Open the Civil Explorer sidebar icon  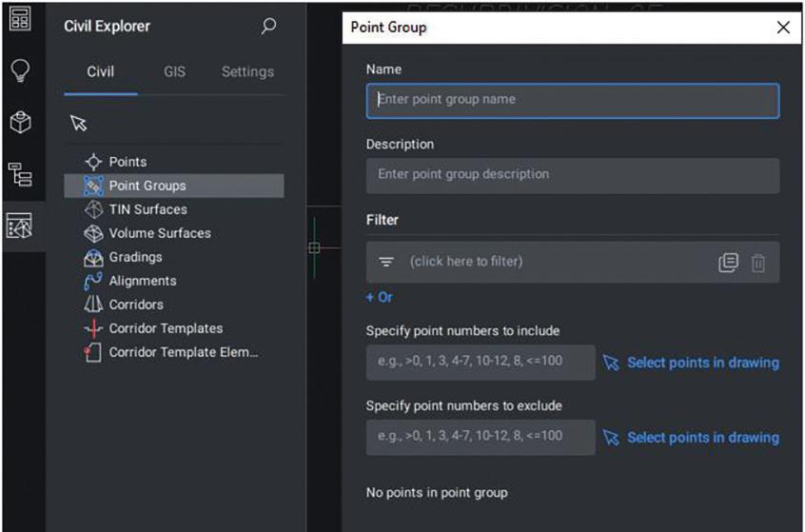(20, 226)
